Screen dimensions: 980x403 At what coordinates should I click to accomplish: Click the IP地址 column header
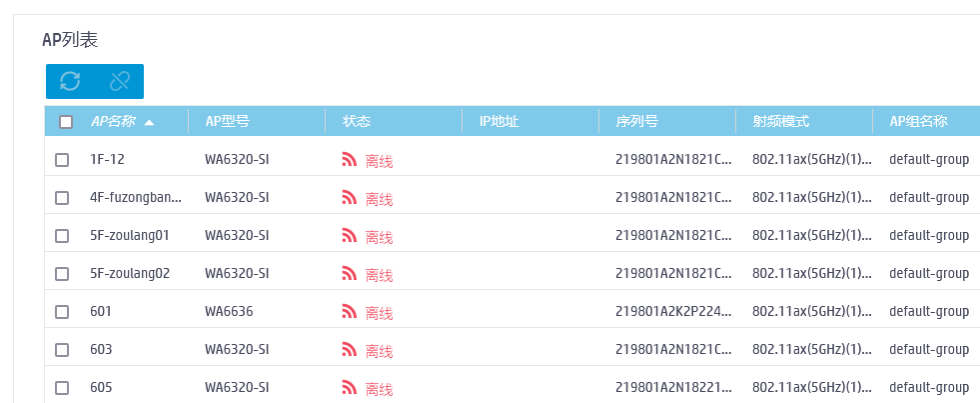point(499,122)
